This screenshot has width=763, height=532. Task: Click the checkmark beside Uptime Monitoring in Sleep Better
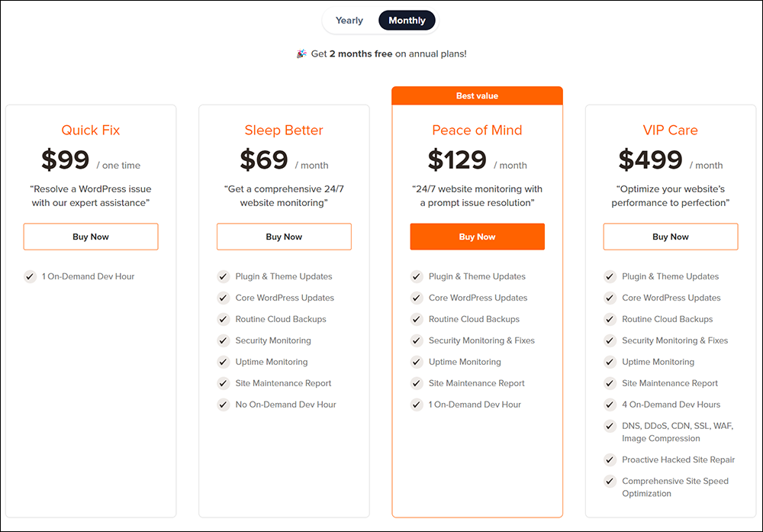[x=224, y=362]
